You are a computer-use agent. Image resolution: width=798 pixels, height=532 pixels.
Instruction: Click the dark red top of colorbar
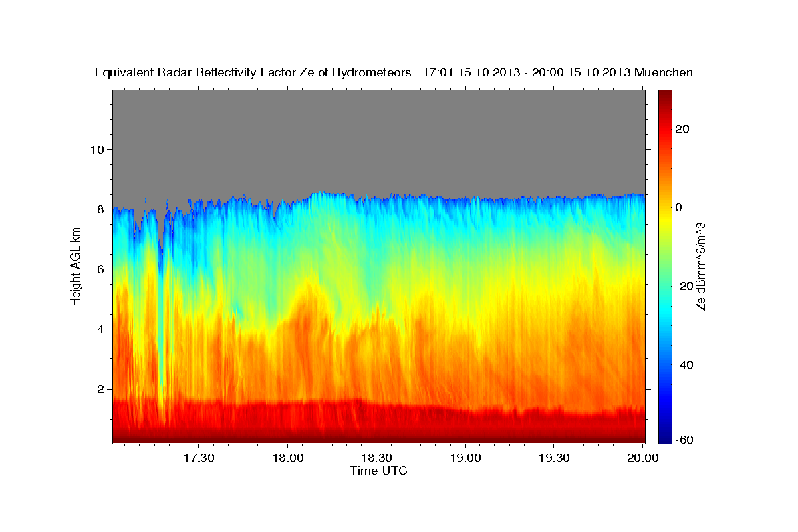click(x=665, y=96)
